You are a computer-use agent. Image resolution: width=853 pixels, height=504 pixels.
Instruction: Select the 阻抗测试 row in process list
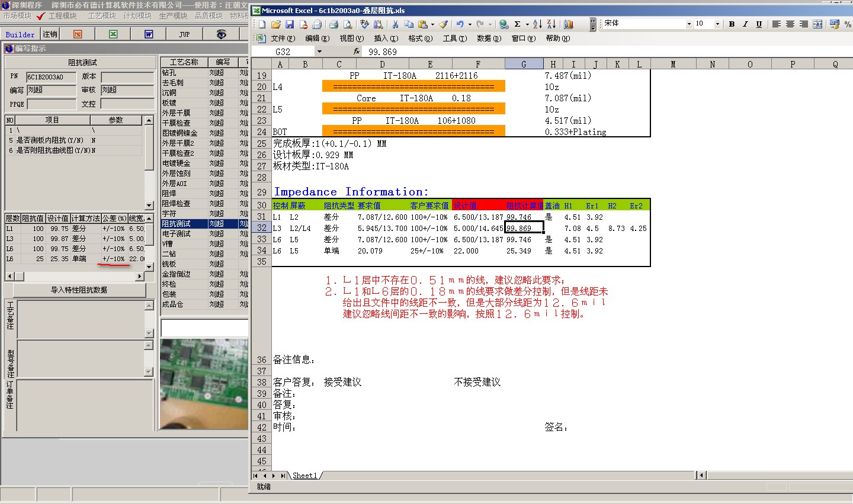tap(204, 223)
